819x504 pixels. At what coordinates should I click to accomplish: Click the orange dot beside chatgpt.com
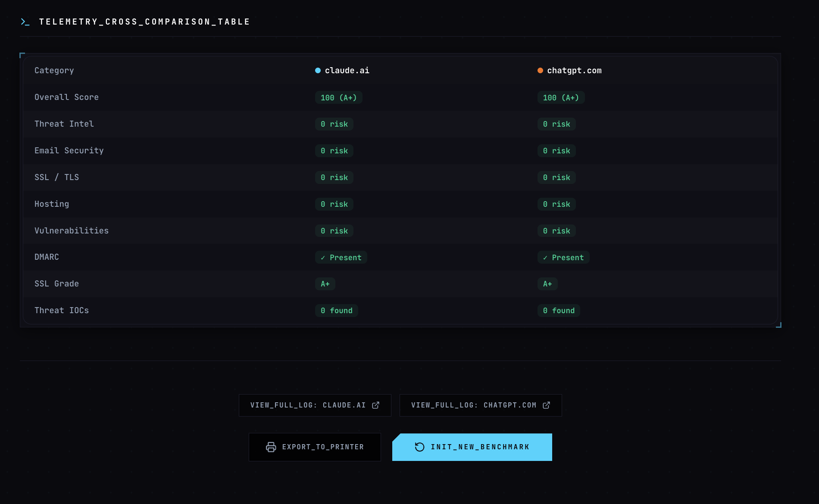pyautogui.click(x=540, y=70)
